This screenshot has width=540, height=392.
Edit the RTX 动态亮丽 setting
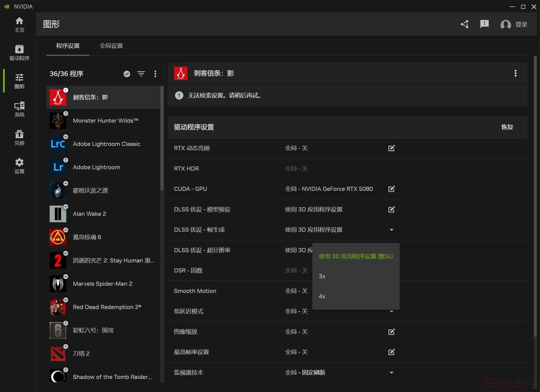click(391, 148)
